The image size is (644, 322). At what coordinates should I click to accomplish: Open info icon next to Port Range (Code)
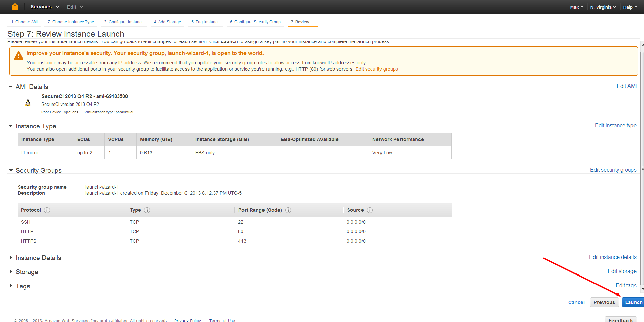pyautogui.click(x=288, y=210)
